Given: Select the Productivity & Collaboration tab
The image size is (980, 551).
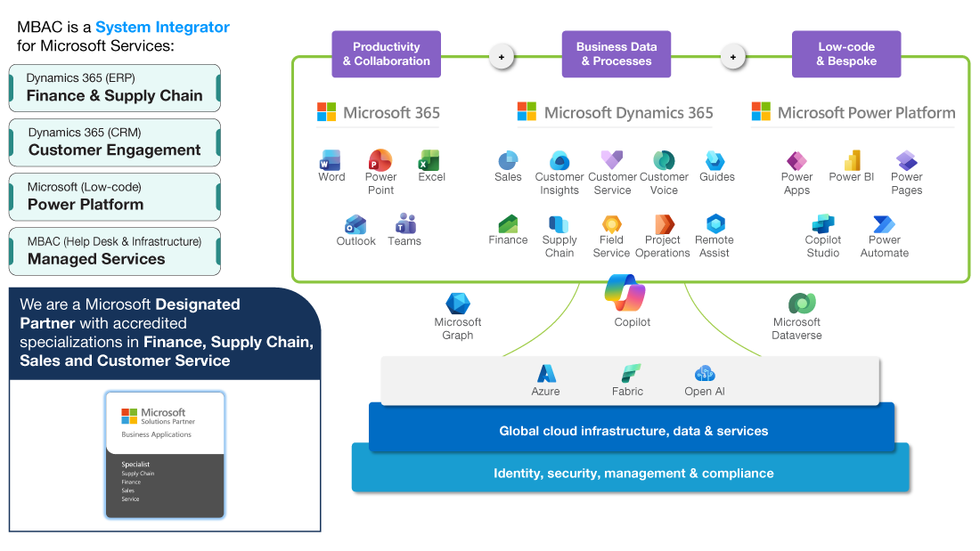Looking at the screenshot, I should point(387,54).
